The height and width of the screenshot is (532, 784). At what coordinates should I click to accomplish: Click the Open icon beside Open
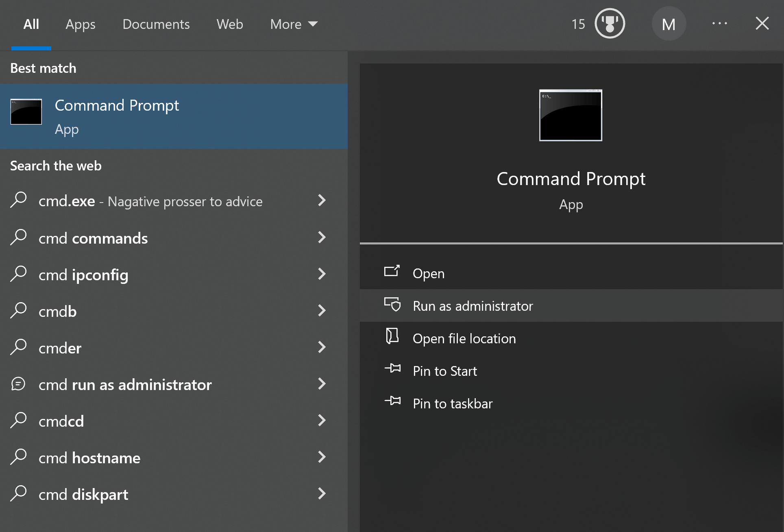391,272
